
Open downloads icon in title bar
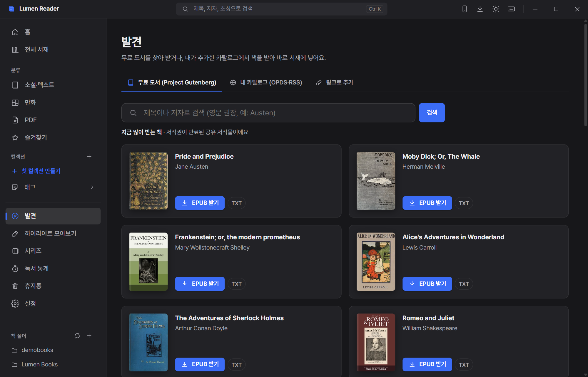pos(480,9)
